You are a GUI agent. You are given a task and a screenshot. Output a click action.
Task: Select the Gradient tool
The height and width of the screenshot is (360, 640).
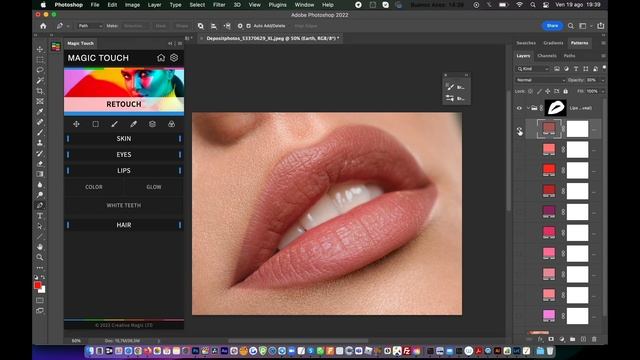point(40,174)
